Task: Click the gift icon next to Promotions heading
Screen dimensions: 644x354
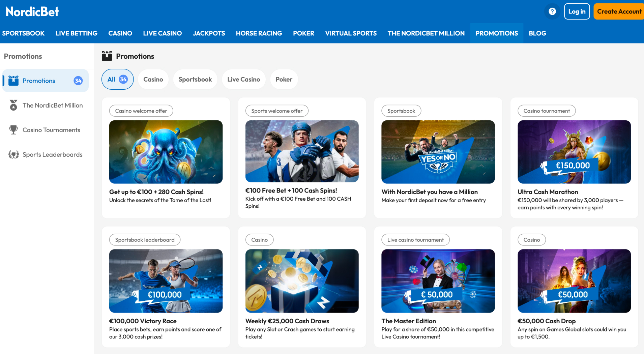Action: 107,56
